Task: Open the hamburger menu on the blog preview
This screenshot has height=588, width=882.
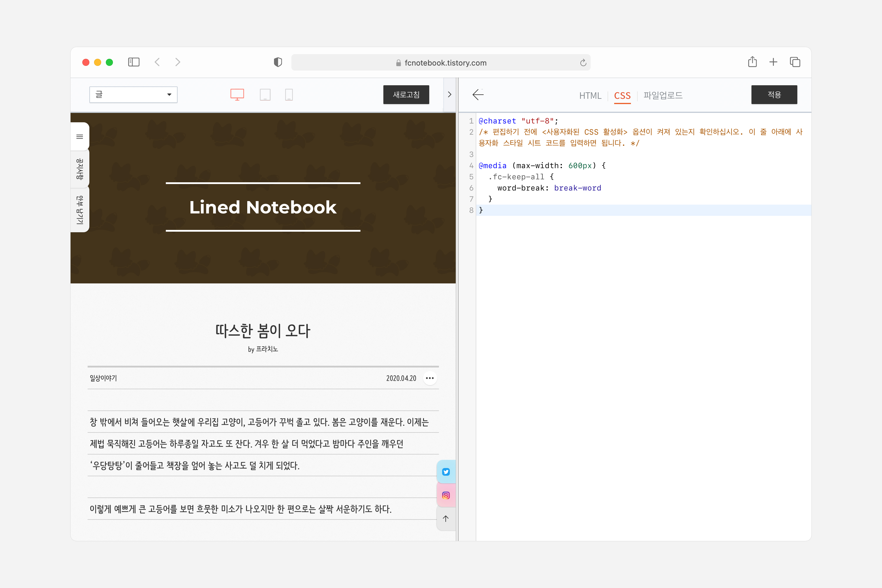Action: [x=79, y=136]
